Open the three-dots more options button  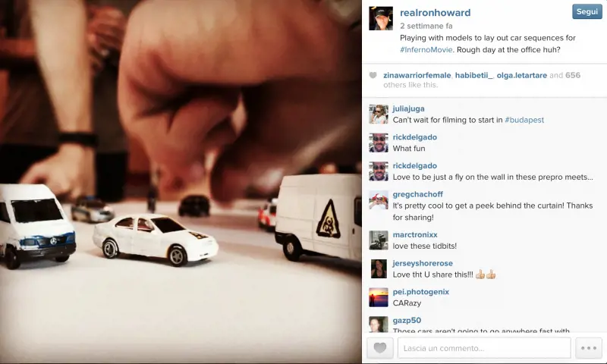(x=589, y=348)
